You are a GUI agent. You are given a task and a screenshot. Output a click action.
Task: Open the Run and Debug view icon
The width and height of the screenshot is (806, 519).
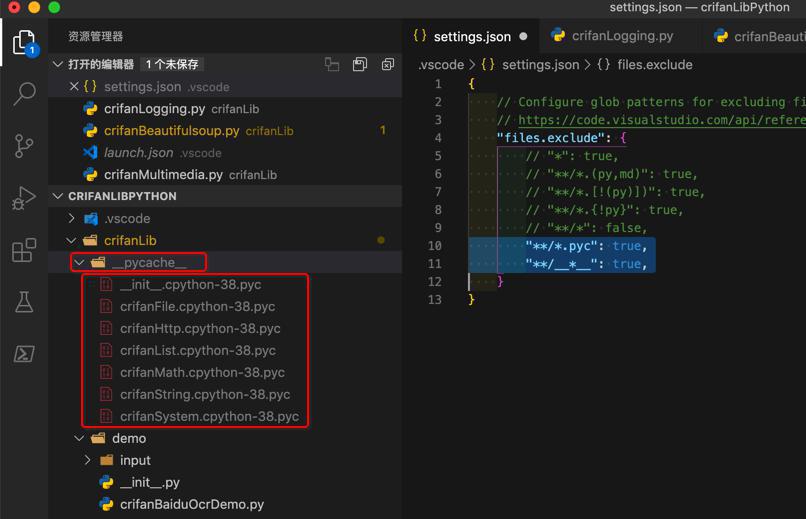pos(24,198)
